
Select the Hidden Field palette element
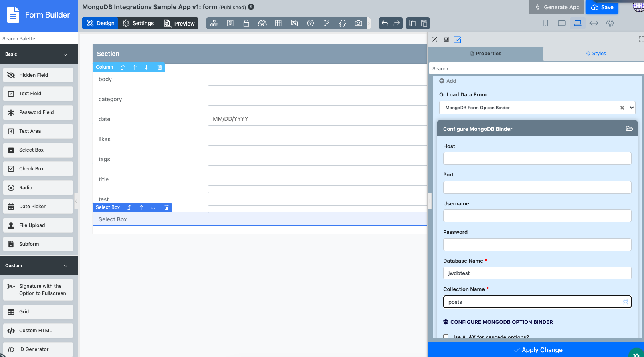point(38,75)
